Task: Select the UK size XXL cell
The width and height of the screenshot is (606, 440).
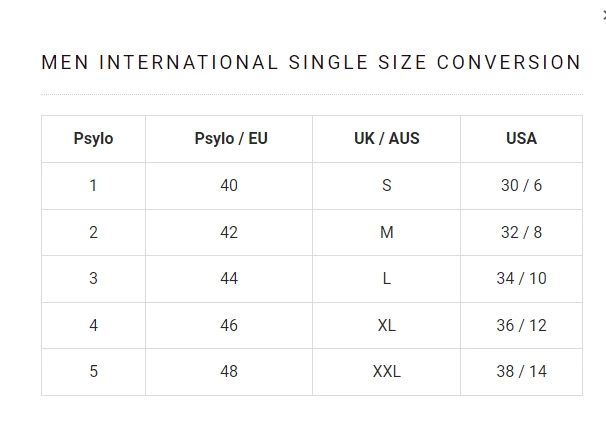Action: click(386, 372)
